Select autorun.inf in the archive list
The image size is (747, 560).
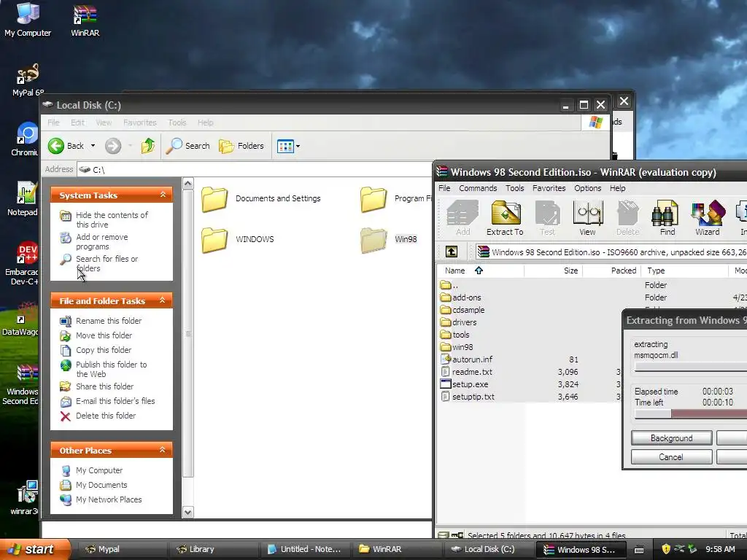[466, 359]
